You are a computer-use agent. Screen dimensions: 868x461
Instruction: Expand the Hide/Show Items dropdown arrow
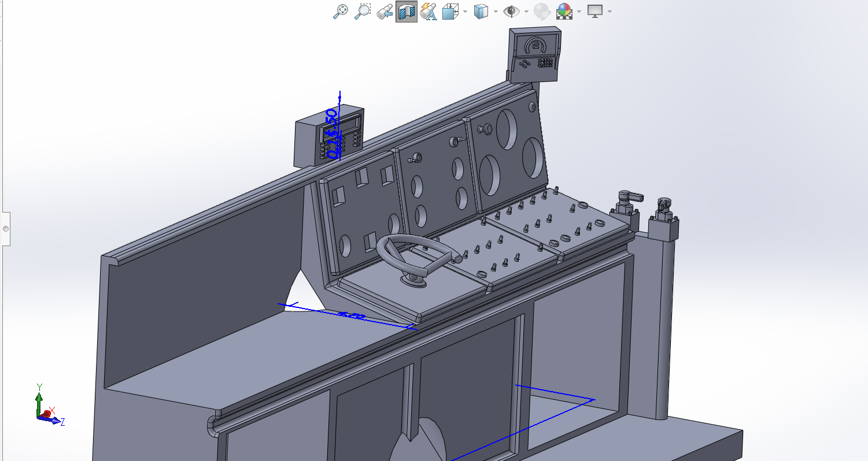tap(525, 12)
